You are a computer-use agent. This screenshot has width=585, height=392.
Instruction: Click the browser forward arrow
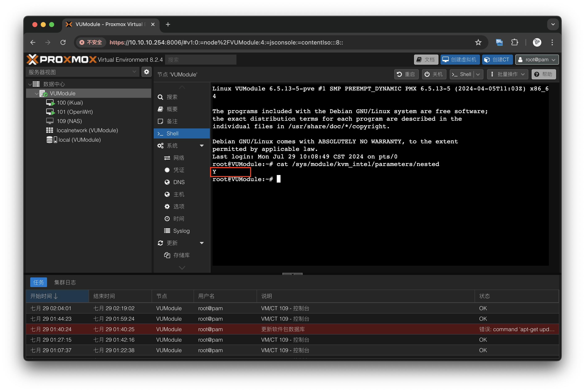[x=48, y=43]
